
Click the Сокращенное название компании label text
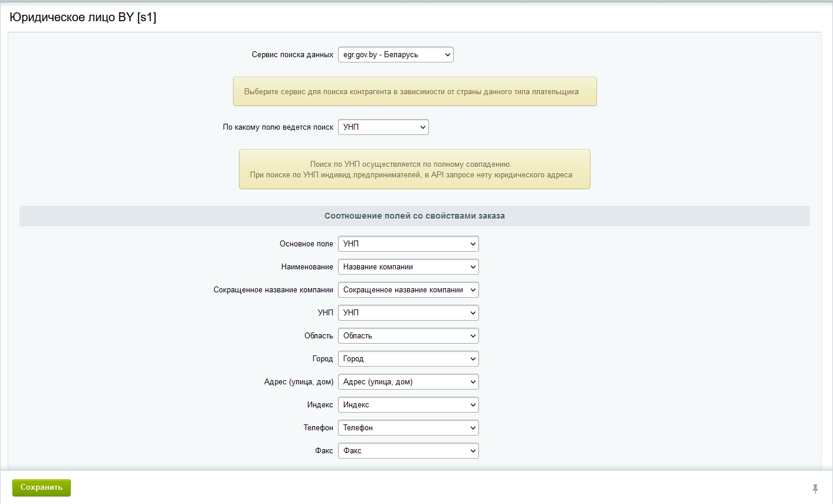[273, 290]
